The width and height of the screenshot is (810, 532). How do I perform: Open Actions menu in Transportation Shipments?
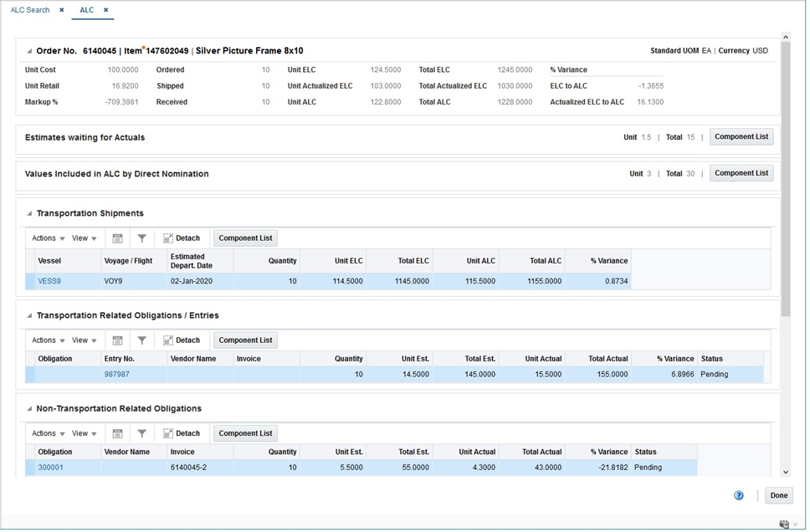point(48,238)
